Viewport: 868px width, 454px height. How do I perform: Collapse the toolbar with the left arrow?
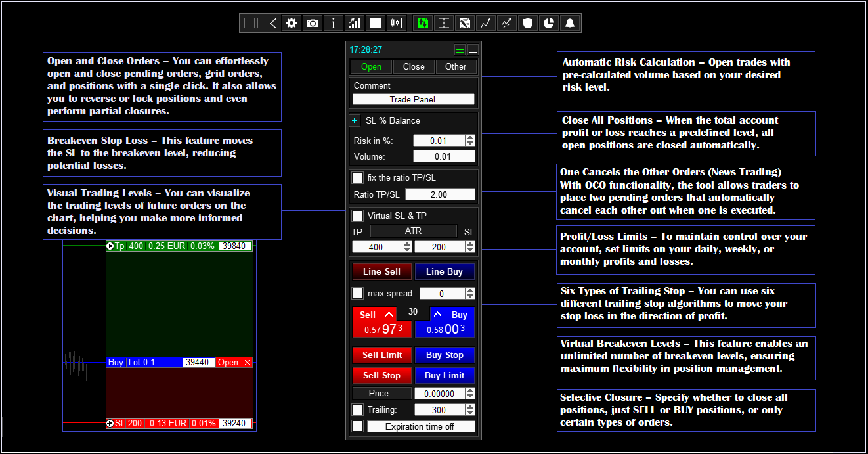click(x=273, y=24)
